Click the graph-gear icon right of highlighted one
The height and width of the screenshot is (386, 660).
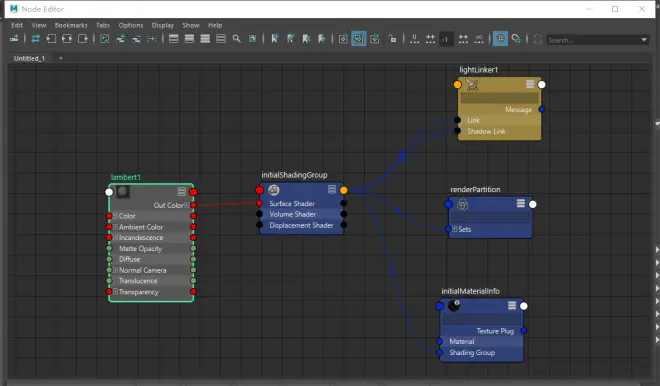tap(375, 39)
